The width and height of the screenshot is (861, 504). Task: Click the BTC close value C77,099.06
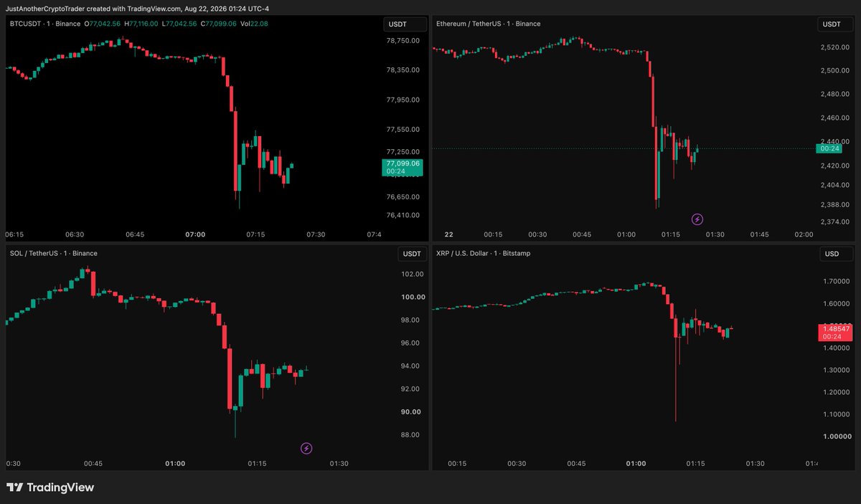[218, 24]
